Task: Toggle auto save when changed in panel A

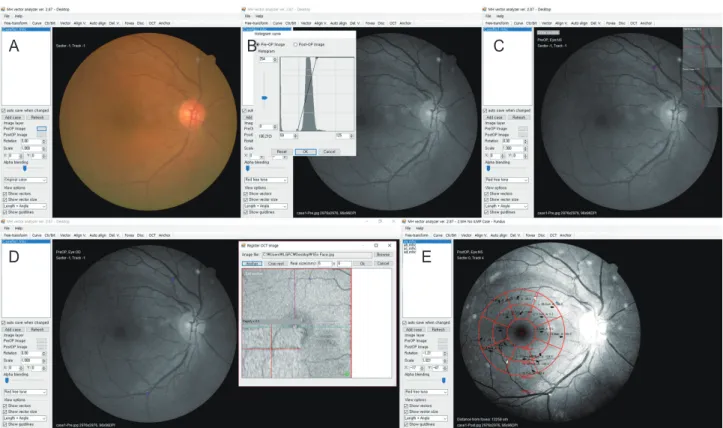Action: (4, 111)
